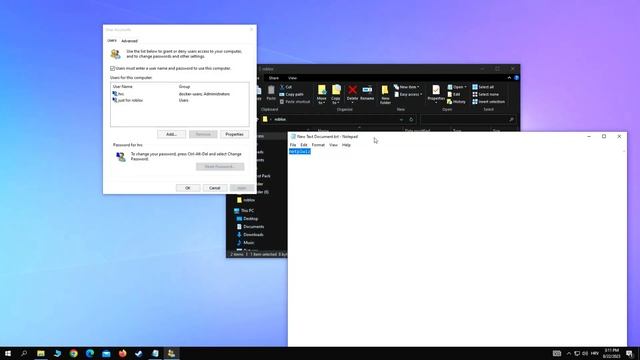Click the File Explorer search box

[x=467, y=120]
